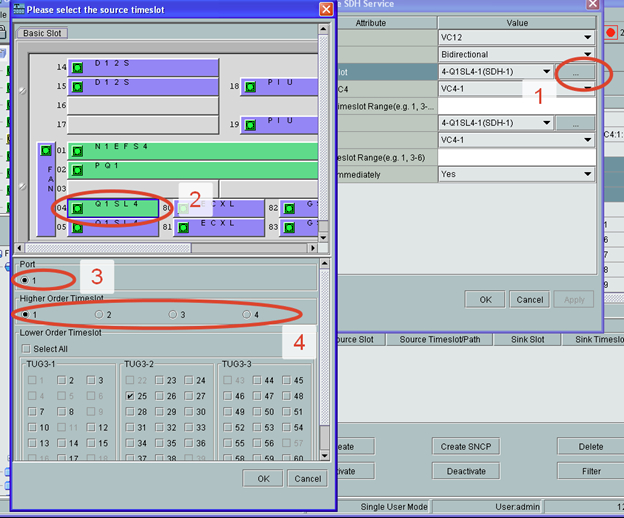Click Source Timeslot/Path column header
The height and width of the screenshot is (518, 624).
click(x=440, y=339)
